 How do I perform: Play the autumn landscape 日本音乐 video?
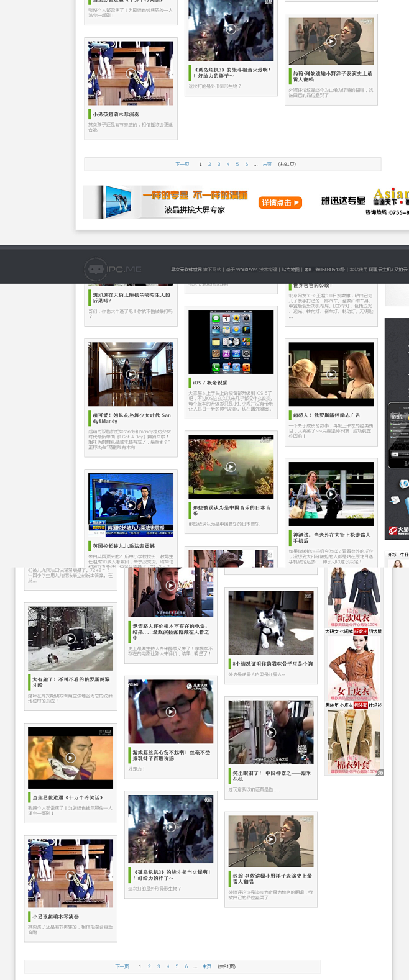[x=231, y=466]
